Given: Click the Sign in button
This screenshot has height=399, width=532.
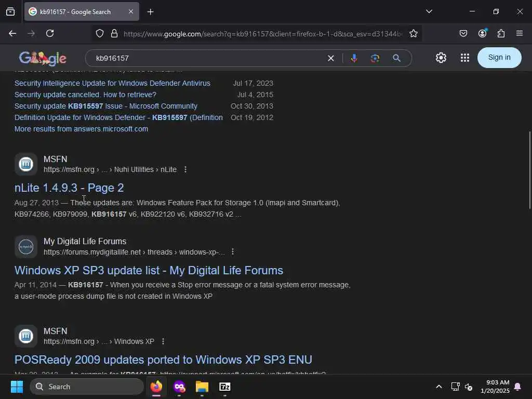Looking at the screenshot, I should [499, 57].
